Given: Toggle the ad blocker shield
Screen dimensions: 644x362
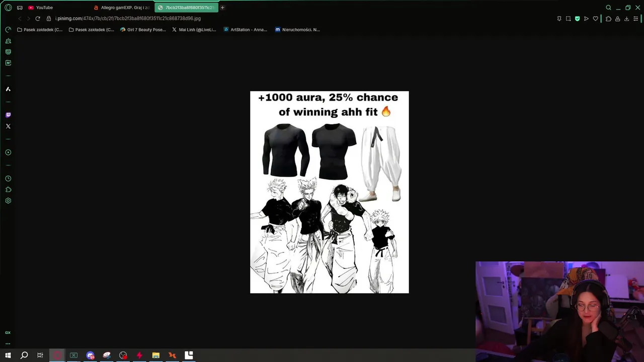Looking at the screenshot, I should (577, 19).
